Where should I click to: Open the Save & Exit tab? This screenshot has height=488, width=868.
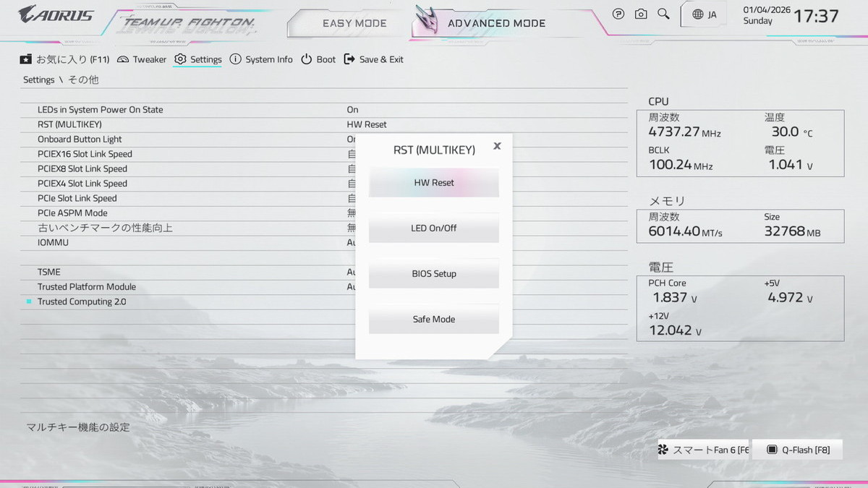click(373, 59)
